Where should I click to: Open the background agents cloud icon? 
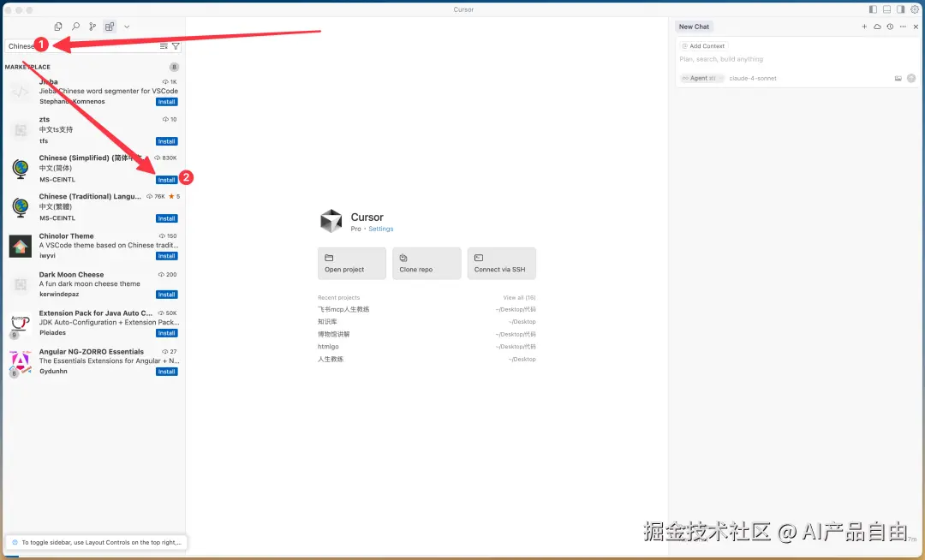(x=877, y=27)
